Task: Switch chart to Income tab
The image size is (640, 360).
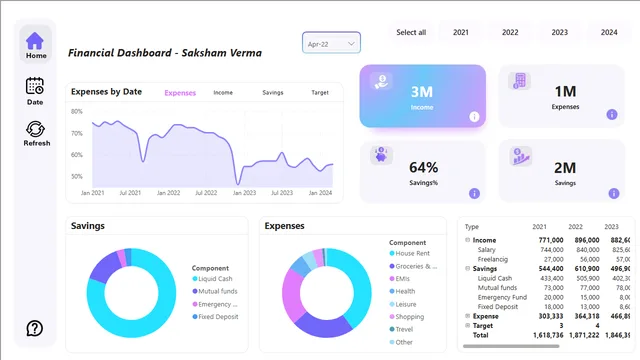Action: point(223,93)
